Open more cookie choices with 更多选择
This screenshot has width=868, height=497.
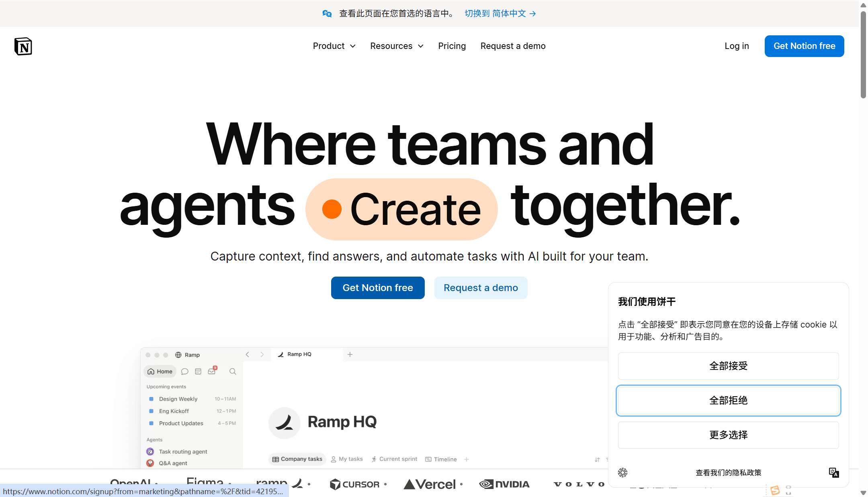pyautogui.click(x=729, y=435)
